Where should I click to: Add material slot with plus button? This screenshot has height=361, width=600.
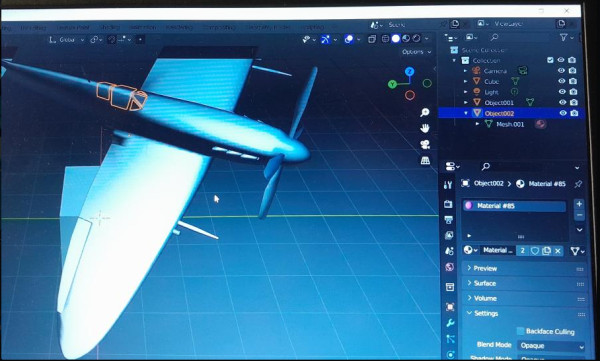pos(579,204)
